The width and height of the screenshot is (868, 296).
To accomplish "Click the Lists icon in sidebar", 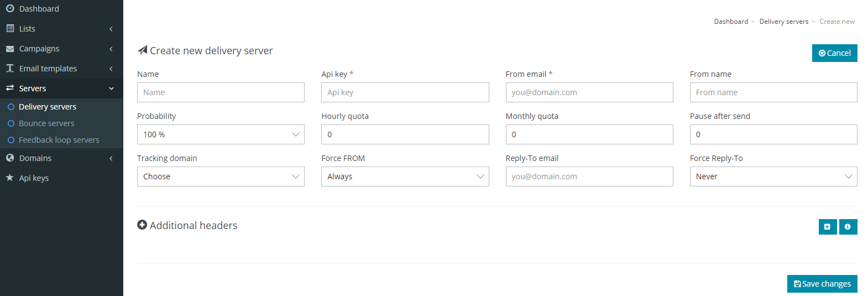I will (x=10, y=28).
